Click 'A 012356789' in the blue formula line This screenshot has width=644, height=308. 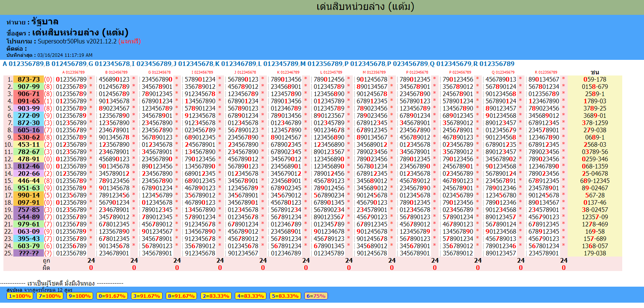(23, 64)
